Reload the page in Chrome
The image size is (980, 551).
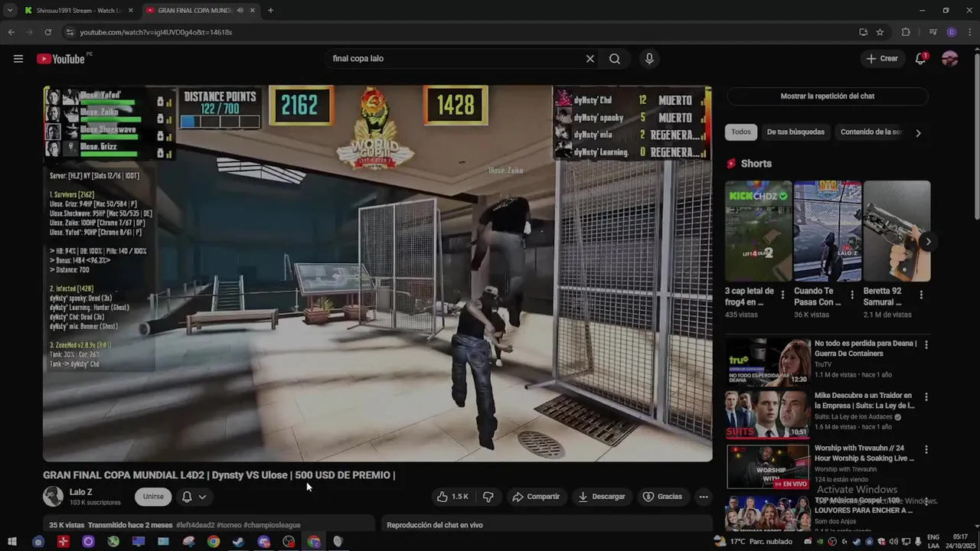pyautogui.click(x=47, y=32)
